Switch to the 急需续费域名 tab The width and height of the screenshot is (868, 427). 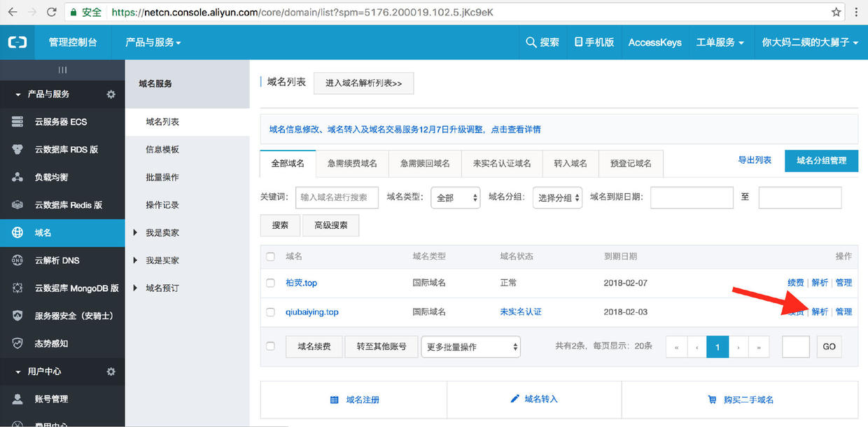click(x=352, y=163)
